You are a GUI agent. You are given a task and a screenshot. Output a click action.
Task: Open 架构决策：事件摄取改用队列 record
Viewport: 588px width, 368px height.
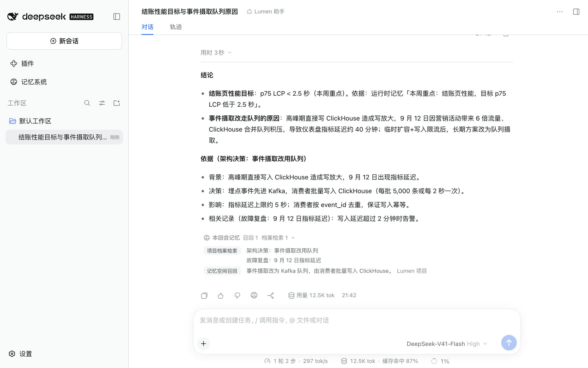(x=282, y=251)
